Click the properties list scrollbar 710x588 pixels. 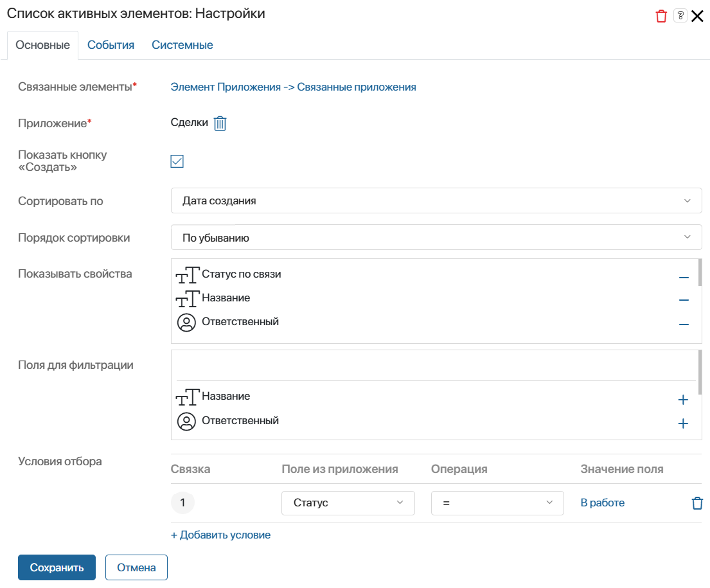(x=700, y=272)
